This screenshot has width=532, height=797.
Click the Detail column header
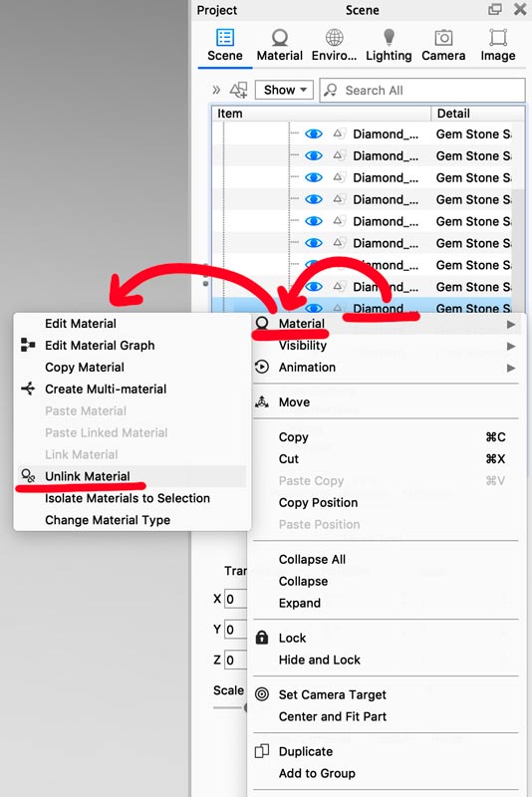[477, 114]
